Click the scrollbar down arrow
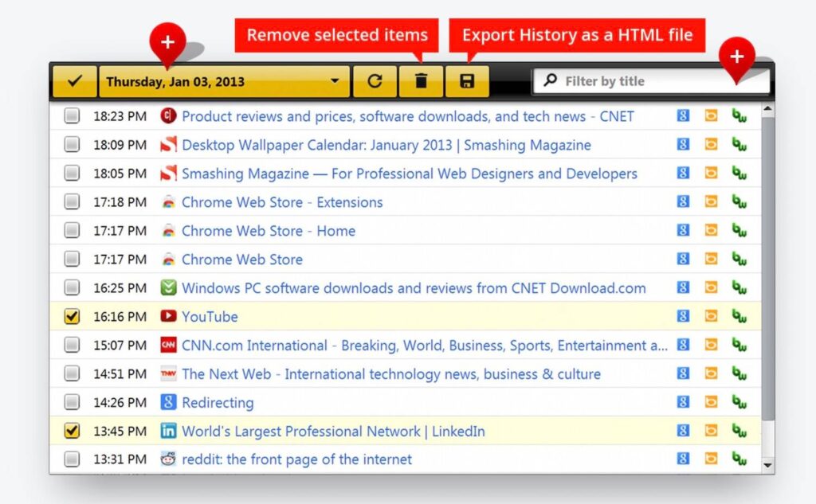 [767, 465]
